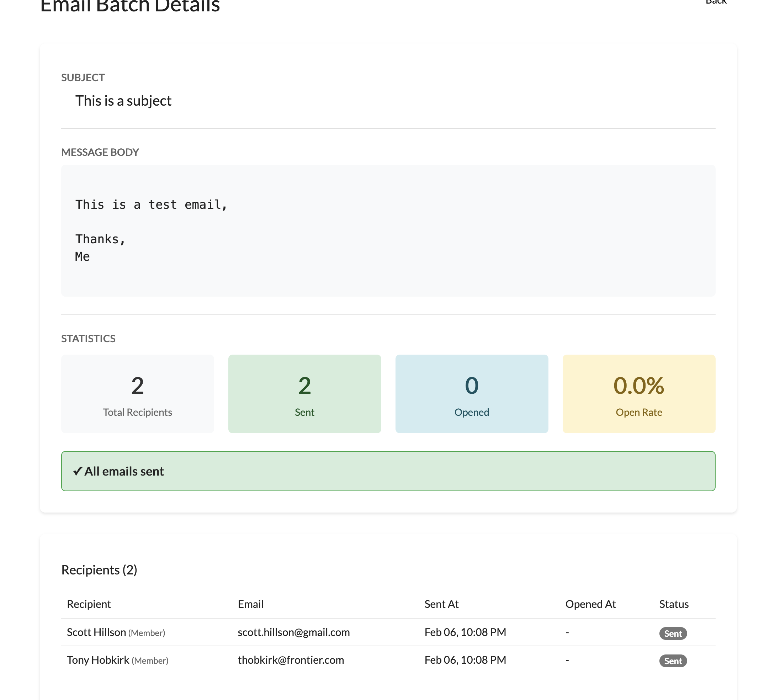Screen dimensions: 759x700
Task: Click the Recipient column header
Action: pos(89,604)
